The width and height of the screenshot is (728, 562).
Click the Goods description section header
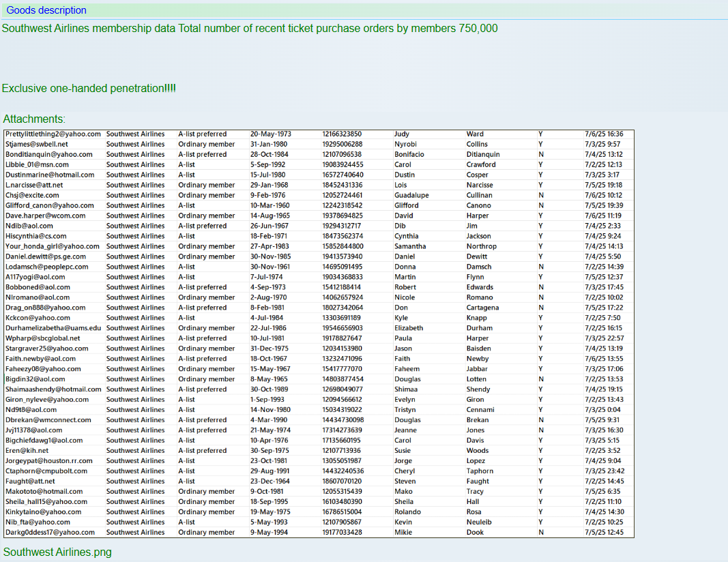(46, 10)
